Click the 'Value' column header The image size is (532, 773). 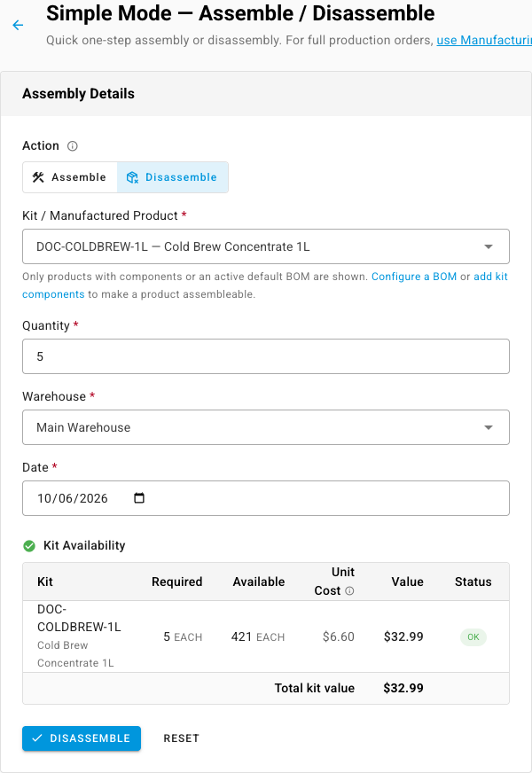click(x=407, y=582)
